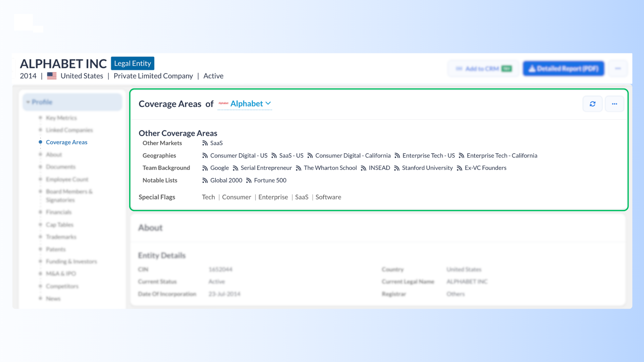Click the United States flag icon
This screenshot has height=362, width=644.
point(52,76)
